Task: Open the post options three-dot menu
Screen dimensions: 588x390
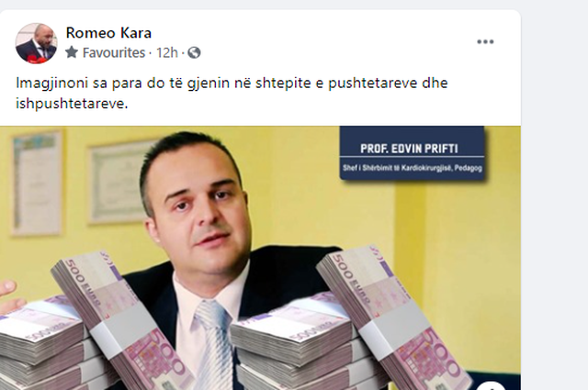Action: [x=485, y=41]
